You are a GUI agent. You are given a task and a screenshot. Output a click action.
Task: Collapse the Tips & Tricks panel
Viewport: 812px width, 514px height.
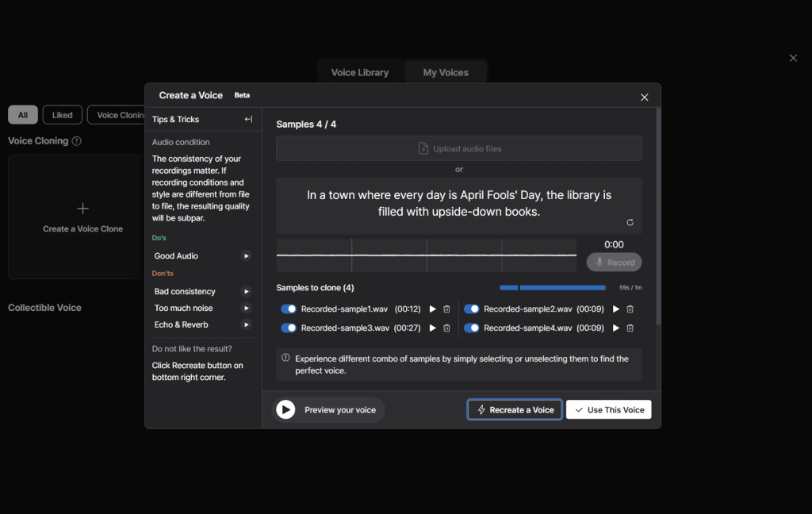(248, 119)
